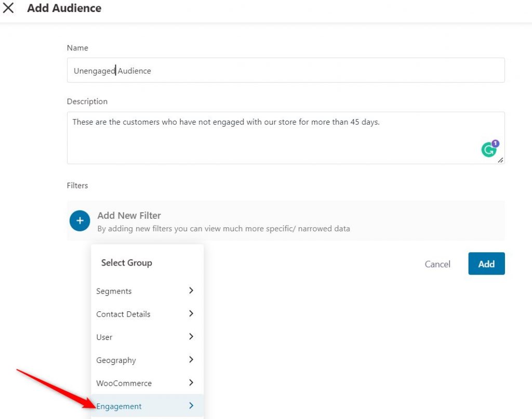Image resolution: width=532 pixels, height=419 pixels.
Task: Select Geography group
Action: coord(147,360)
